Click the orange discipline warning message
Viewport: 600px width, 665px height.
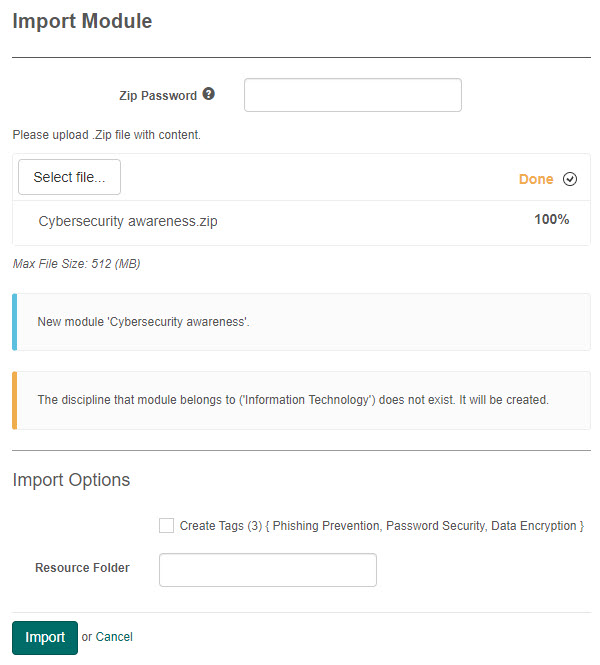pyautogui.click(x=292, y=400)
